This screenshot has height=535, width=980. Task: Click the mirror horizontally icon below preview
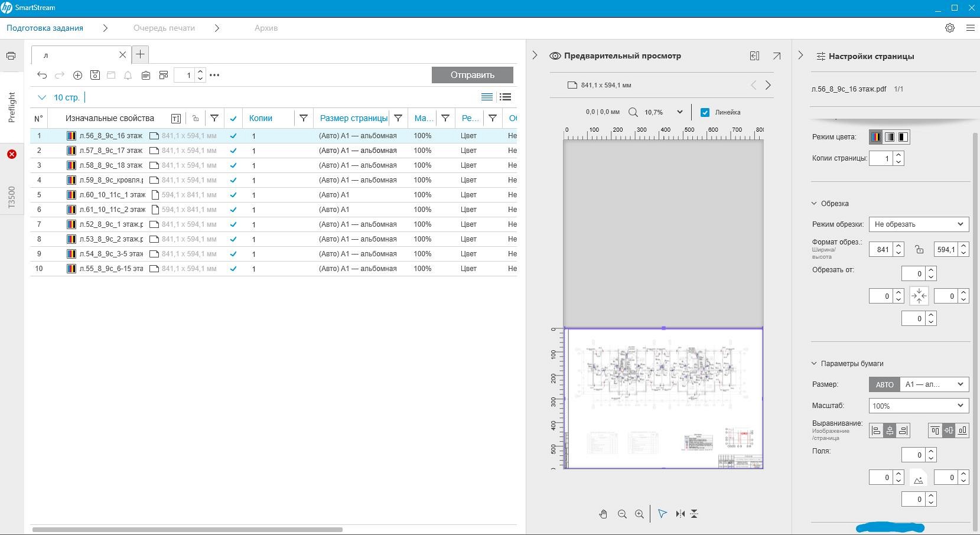[680, 514]
